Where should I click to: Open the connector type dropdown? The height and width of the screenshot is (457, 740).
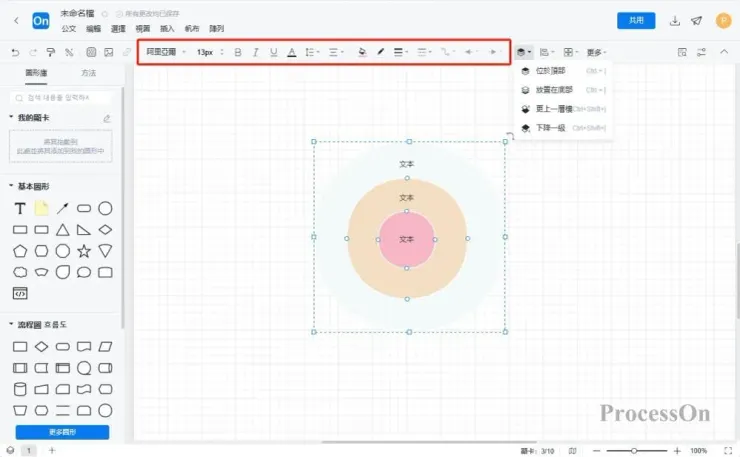click(x=447, y=52)
